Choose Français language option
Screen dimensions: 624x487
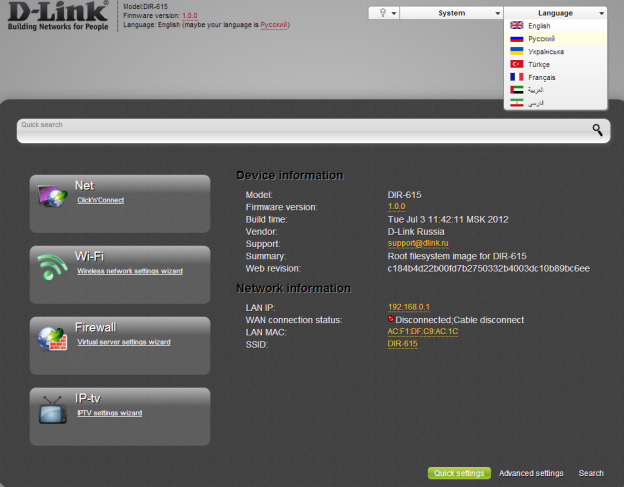point(555,77)
